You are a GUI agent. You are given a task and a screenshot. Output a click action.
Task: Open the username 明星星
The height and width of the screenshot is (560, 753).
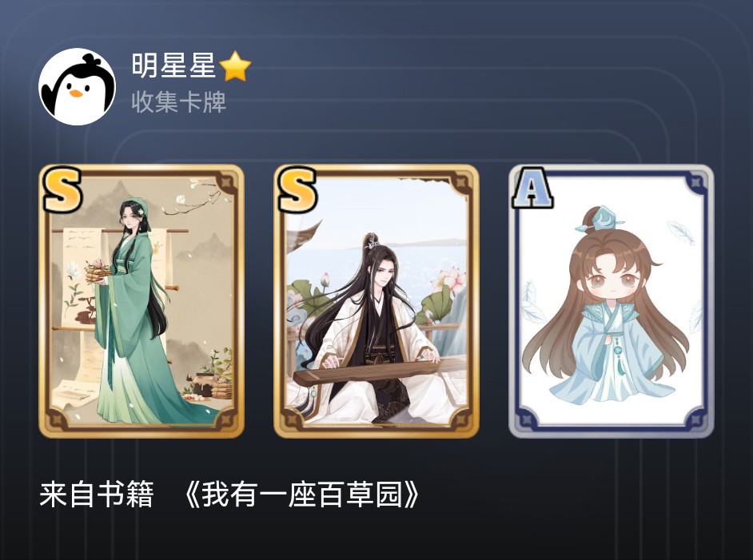(173, 66)
